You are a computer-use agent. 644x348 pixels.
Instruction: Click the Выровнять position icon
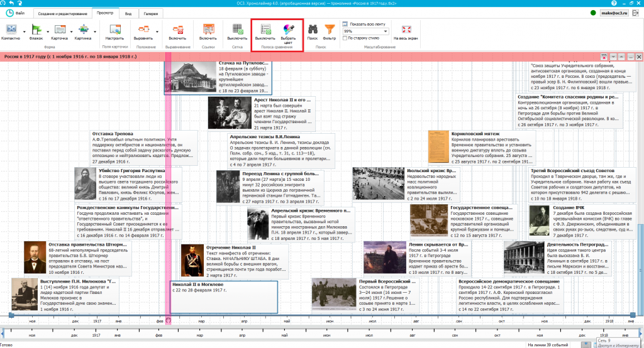pyautogui.click(x=143, y=30)
